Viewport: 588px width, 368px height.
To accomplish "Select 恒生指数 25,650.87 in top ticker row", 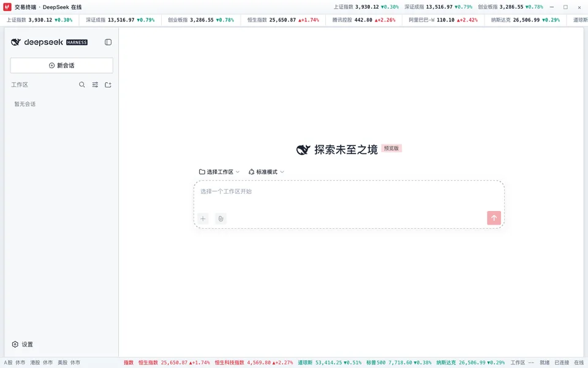I will click(283, 20).
